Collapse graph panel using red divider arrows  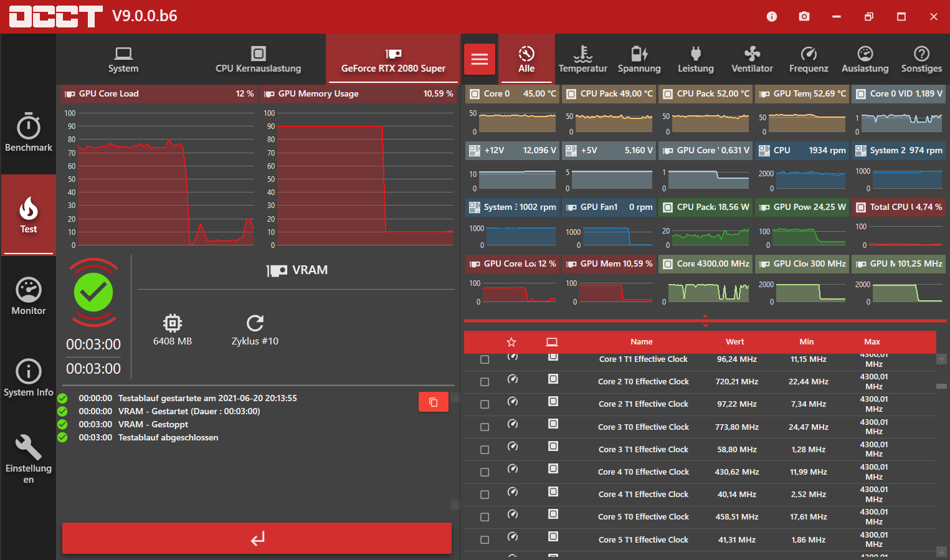(705, 321)
